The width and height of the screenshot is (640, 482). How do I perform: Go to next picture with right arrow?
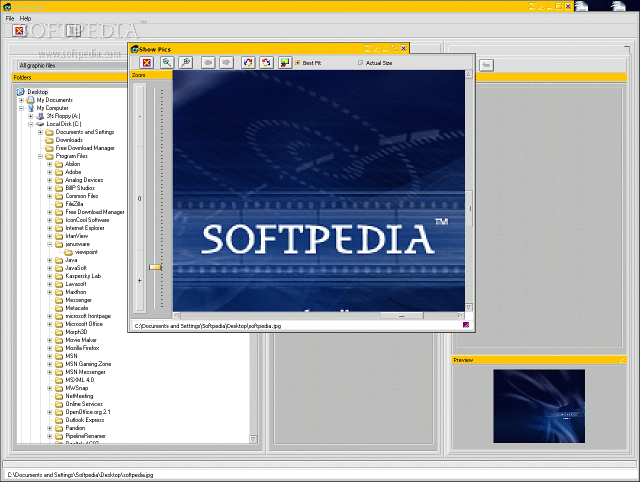(x=227, y=62)
